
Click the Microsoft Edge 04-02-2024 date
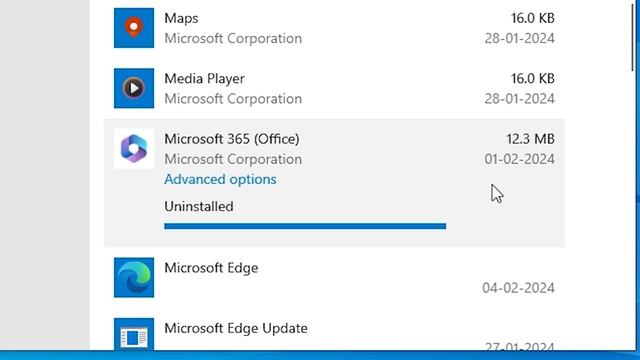coord(518,288)
